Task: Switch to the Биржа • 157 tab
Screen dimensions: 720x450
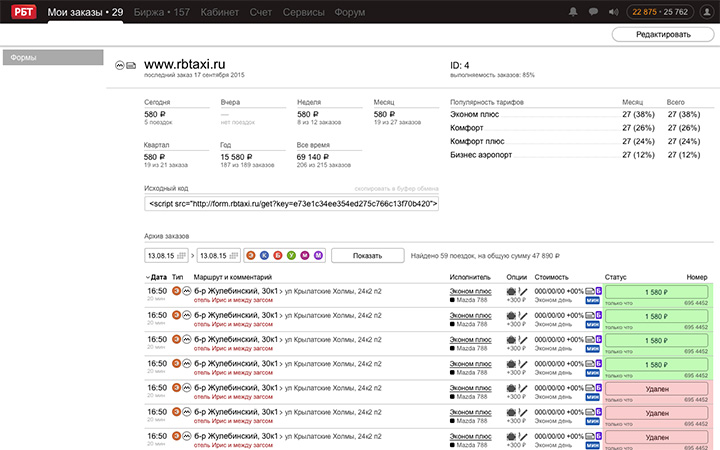Action: click(x=162, y=12)
